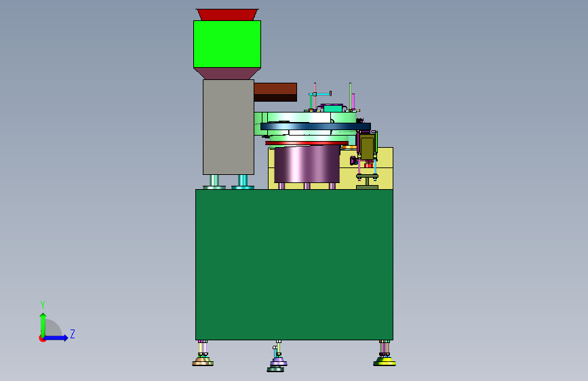The width and height of the screenshot is (588, 381).
Task: Pick the purple cylindrical bowl drum
Action: (307, 164)
